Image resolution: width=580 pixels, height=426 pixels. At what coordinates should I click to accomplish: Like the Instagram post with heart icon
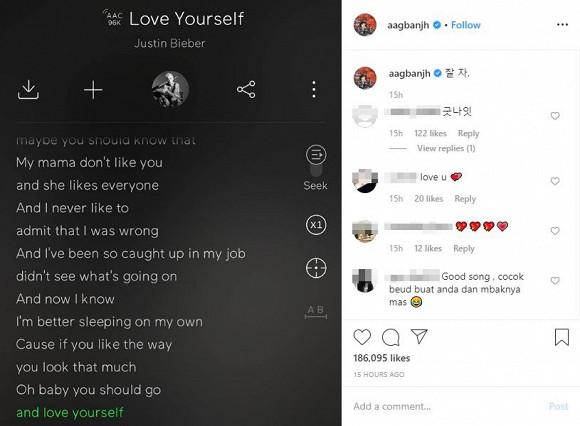[362, 337]
